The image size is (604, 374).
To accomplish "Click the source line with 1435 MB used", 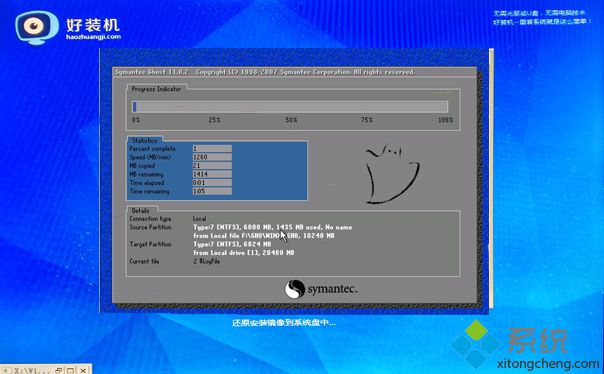I will 273,227.
